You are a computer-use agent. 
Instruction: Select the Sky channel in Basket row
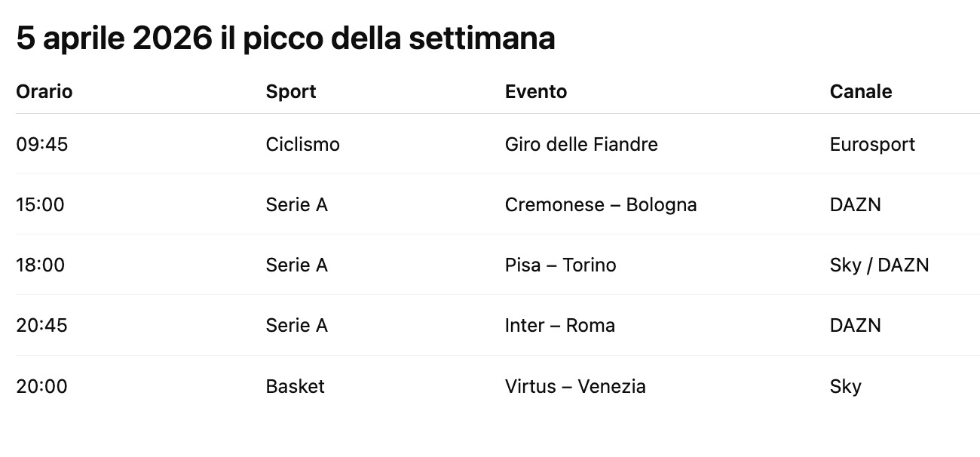(846, 386)
